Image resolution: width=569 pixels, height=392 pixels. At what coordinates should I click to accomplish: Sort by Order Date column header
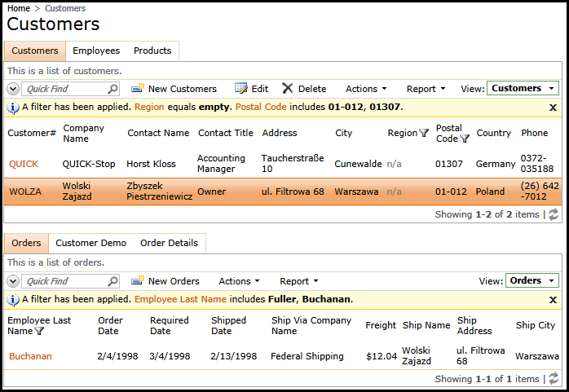point(110,325)
